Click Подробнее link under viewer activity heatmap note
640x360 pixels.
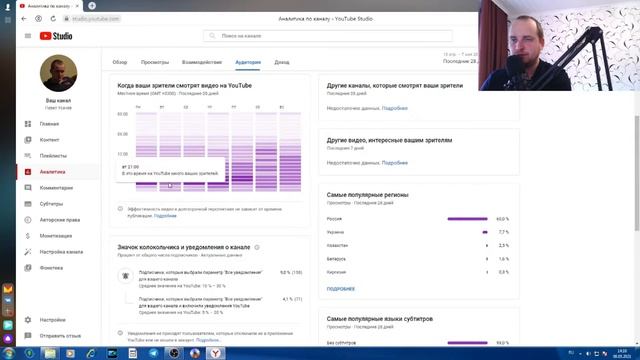pyautogui.click(x=165, y=216)
